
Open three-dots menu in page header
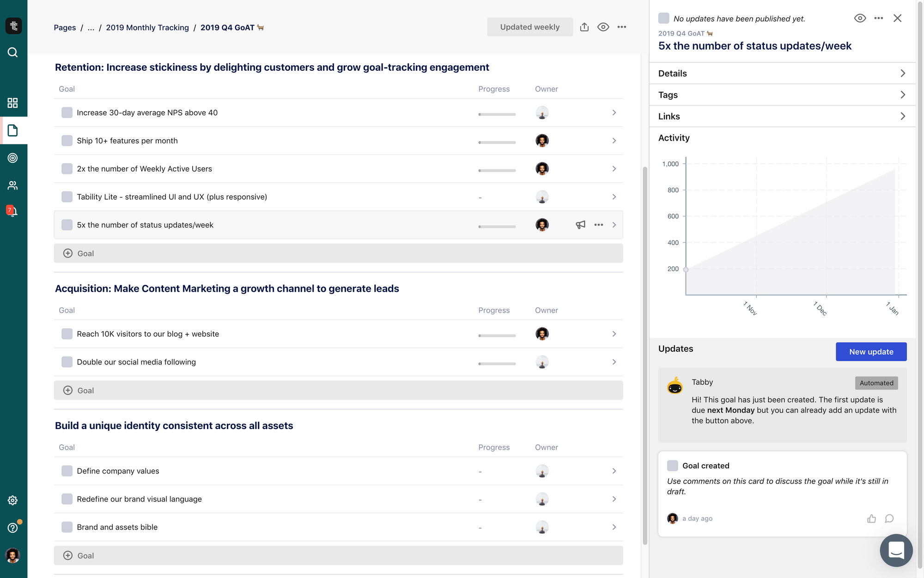622,27
